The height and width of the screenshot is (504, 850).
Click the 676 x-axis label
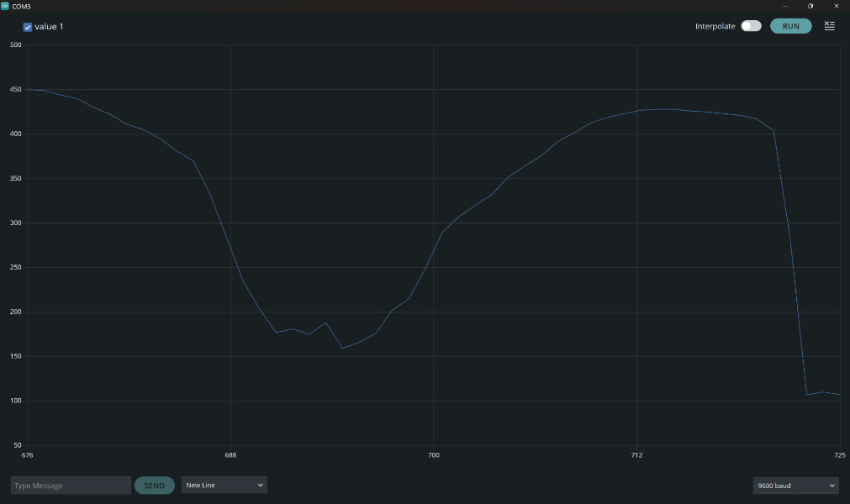pyautogui.click(x=27, y=454)
